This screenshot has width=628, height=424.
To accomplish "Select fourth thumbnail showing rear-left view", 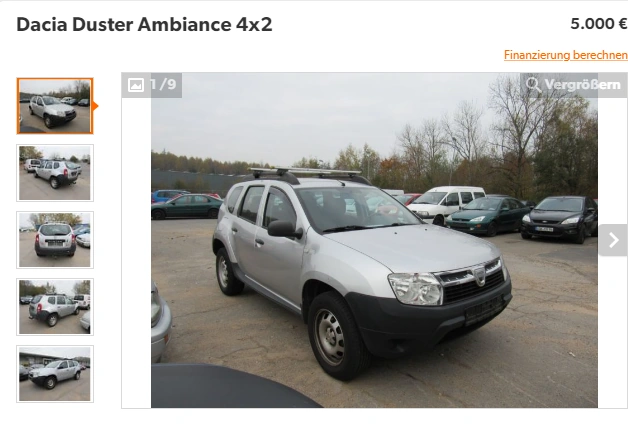I will coord(55,307).
